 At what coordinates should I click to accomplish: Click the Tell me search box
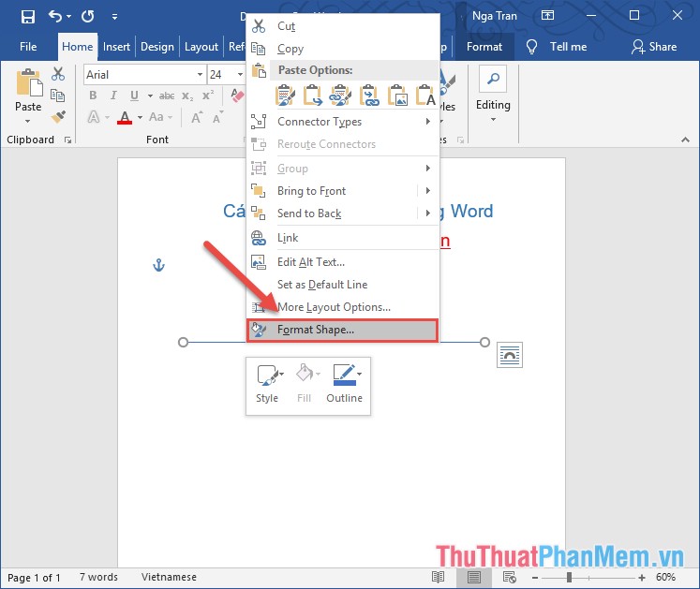(x=557, y=47)
